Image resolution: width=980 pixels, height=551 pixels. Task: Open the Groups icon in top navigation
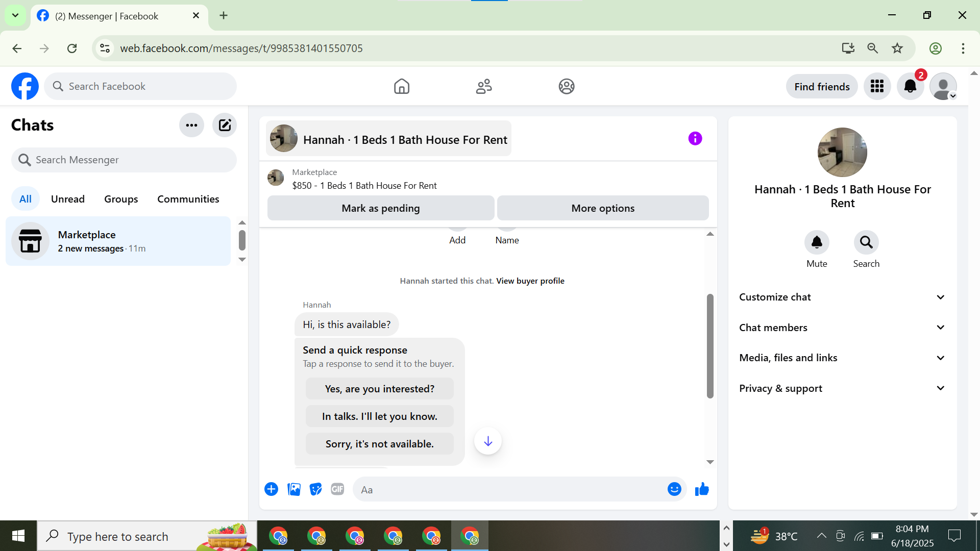567,86
